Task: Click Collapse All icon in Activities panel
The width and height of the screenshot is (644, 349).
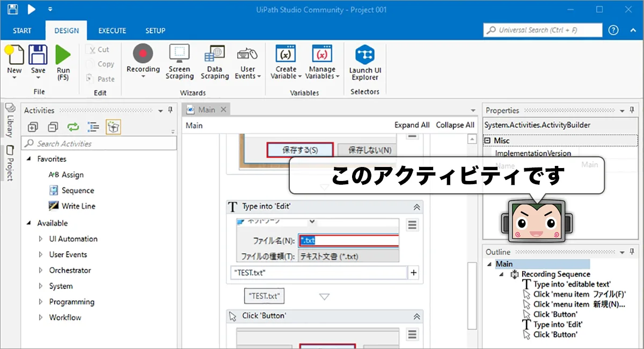Action: pos(53,127)
